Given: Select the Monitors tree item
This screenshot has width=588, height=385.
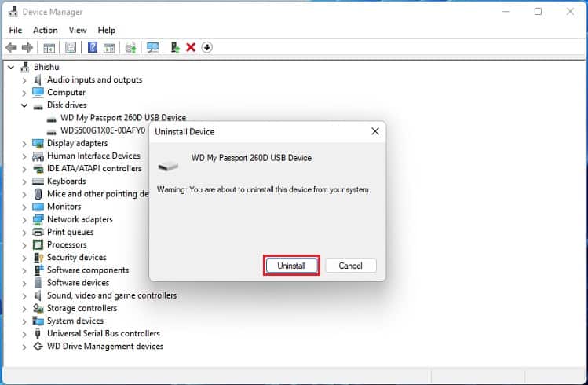Looking at the screenshot, I should click(x=64, y=207).
